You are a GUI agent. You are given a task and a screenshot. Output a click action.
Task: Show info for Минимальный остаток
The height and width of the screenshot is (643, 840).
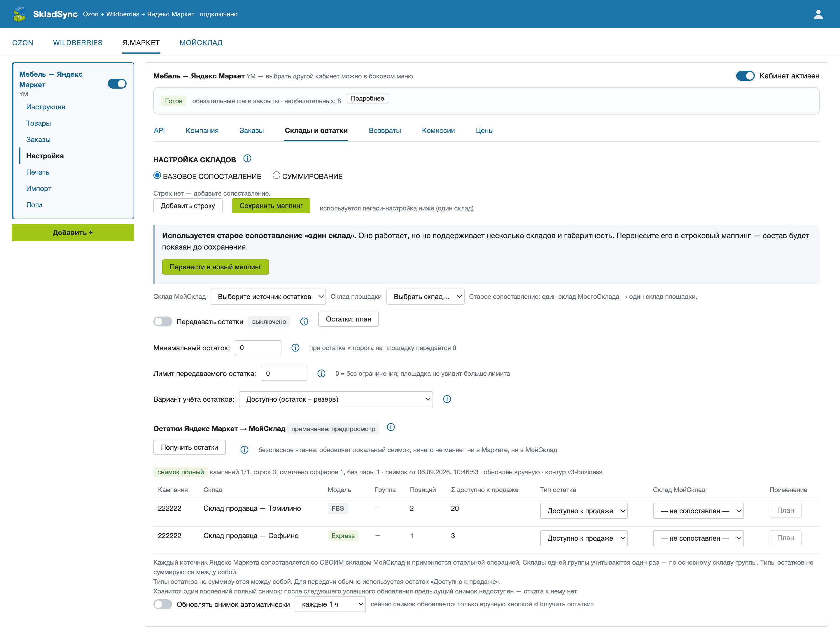point(295,348)
